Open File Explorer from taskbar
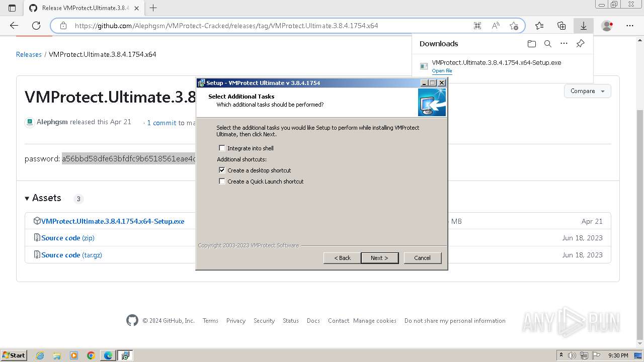This screenshot has height=362, width=644. (x=57, y=355)
